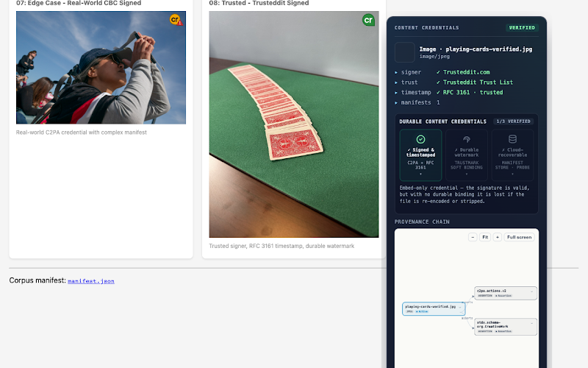Click the '08: Trusted - Trusteddit Signed' title

click(259, 3)
